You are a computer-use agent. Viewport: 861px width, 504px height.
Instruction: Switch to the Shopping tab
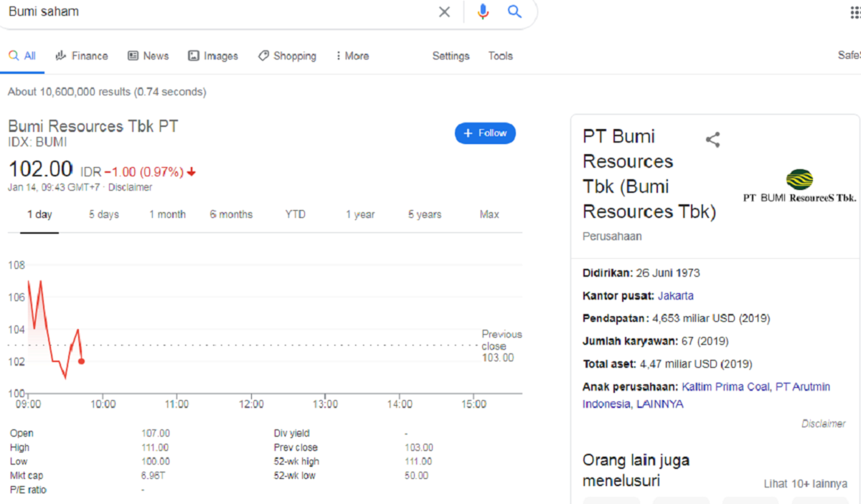[287, 56]
